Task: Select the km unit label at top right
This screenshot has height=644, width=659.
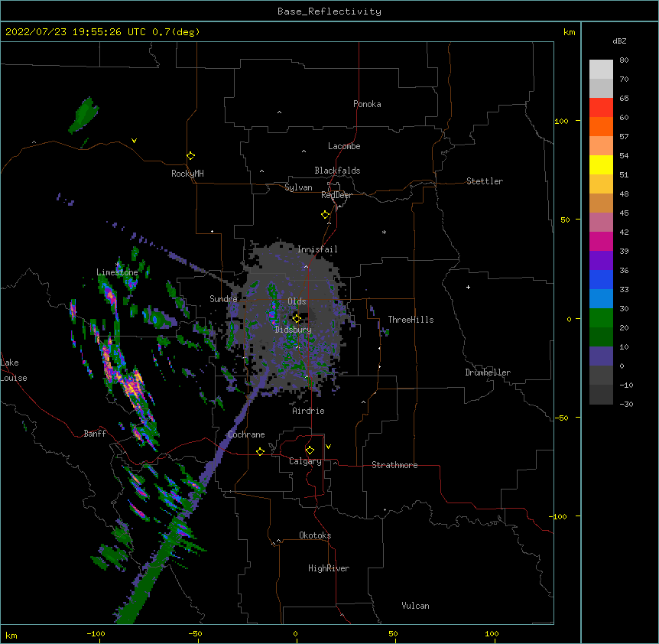Action: point(570,32)
